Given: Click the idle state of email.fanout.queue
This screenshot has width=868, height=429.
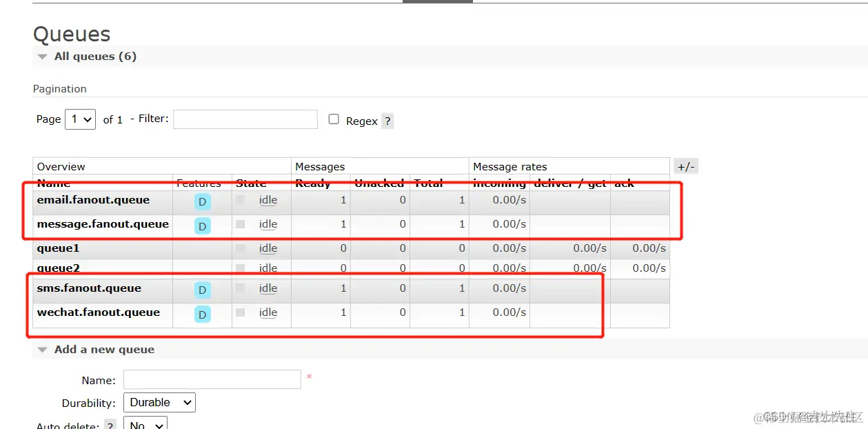Looking at the screenshot, I should 268,200.
